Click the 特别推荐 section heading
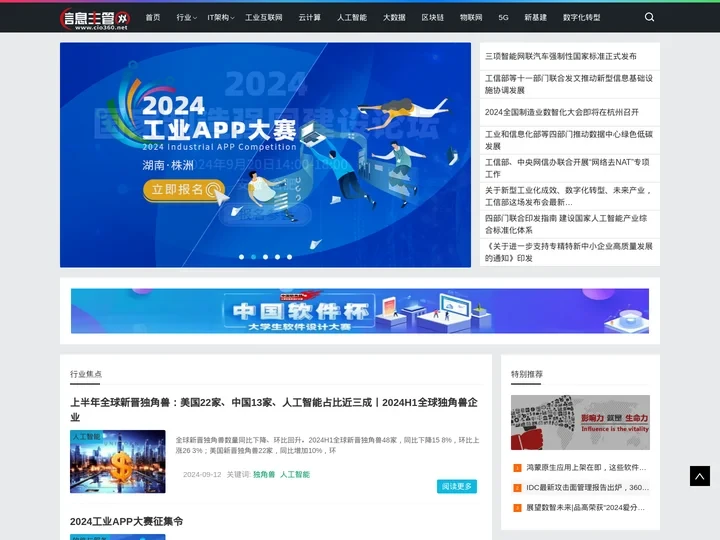This screenshot has height=540, width=720. [527, 374]
